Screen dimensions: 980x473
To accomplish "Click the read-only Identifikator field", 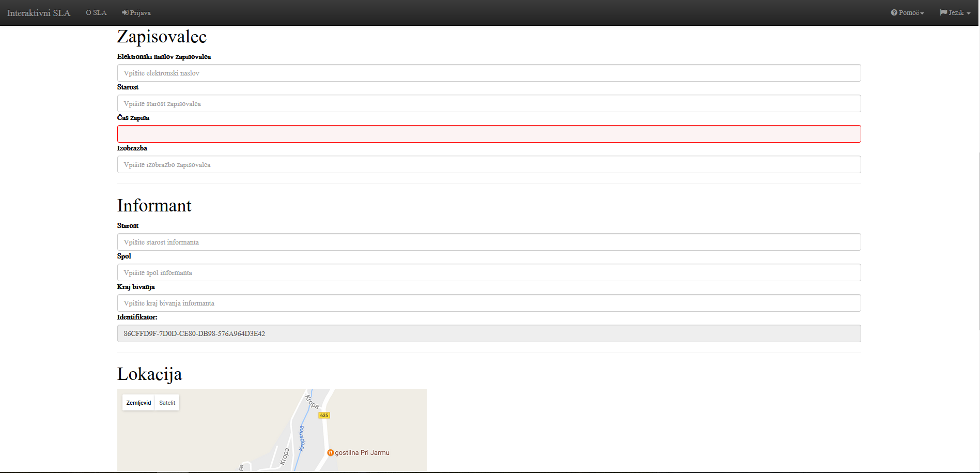I will point(489,333).
